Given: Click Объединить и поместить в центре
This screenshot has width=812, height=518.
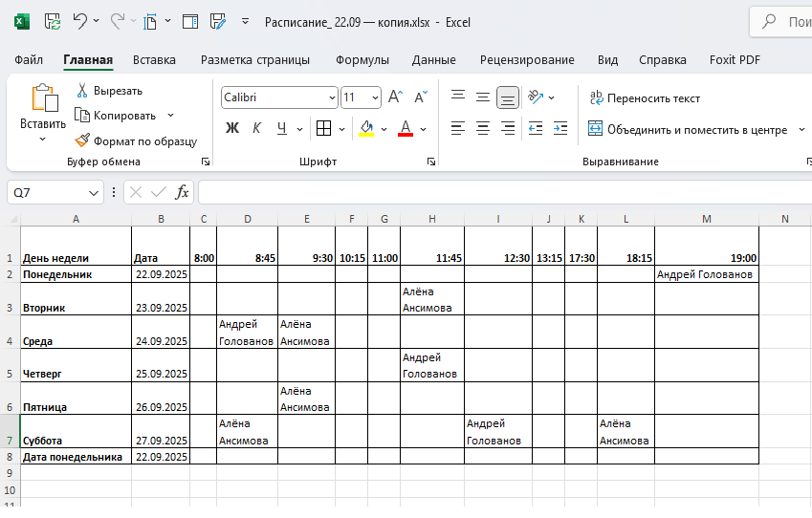Looking at the screenshot, I should click(688, 129).
